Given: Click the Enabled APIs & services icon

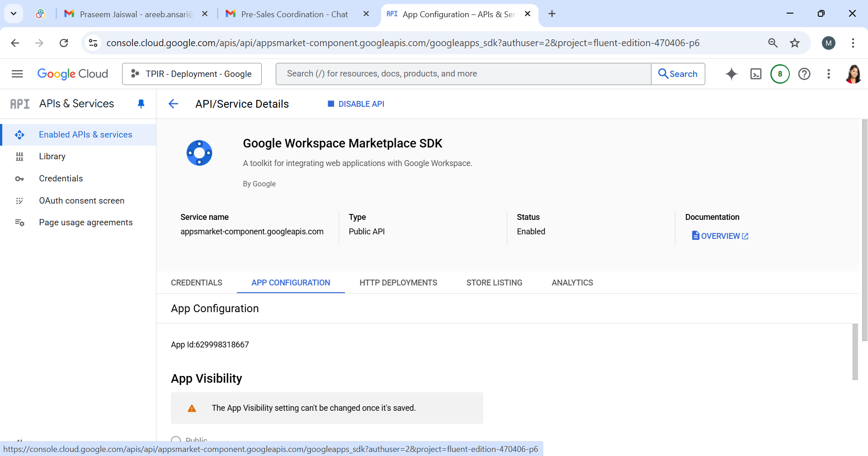Looking at the screenshot, I should [x=19, y=135].
